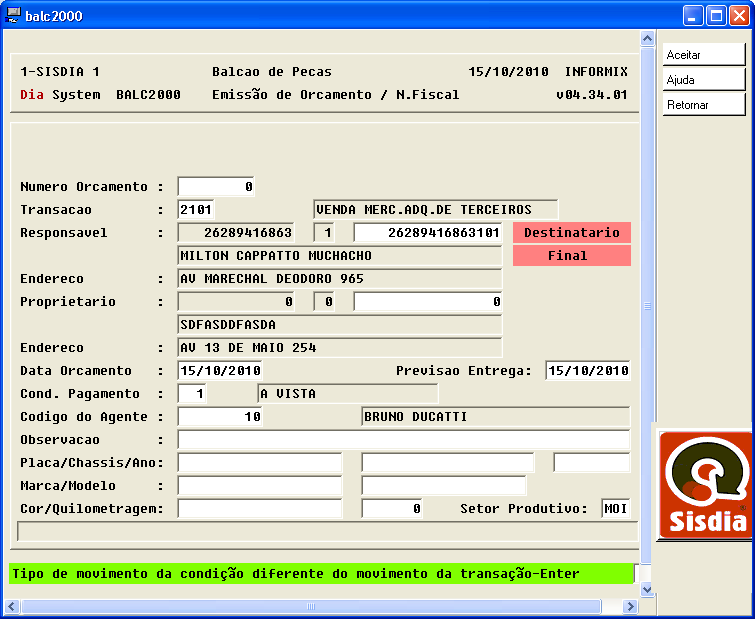Click the Proprietario name field SDFASDDFASDA
The height and width of the screenshot is (619, 755).
339,324
